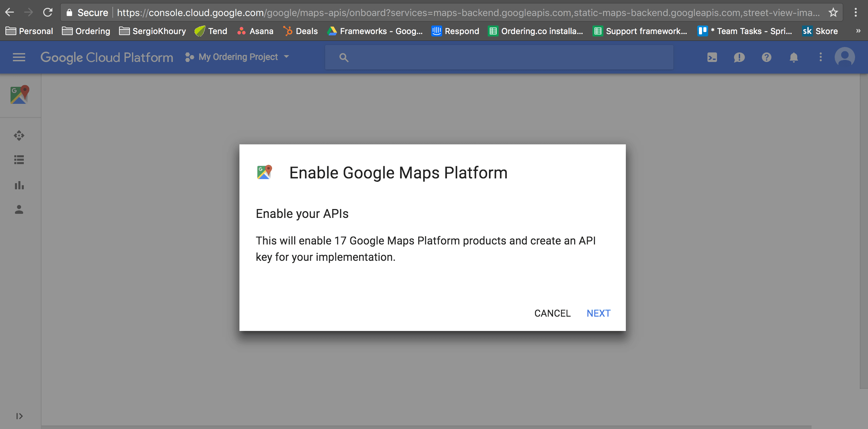The image size is (868, 429).
Task: Open the My Ordering Project selector dropdown
Action: 237,57
